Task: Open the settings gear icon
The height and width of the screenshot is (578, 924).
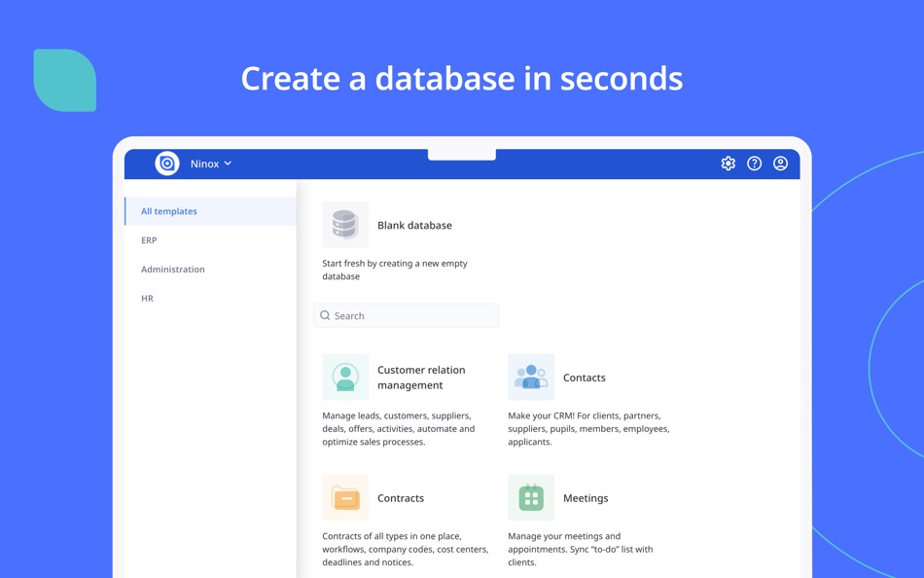Action: [728, 163]
